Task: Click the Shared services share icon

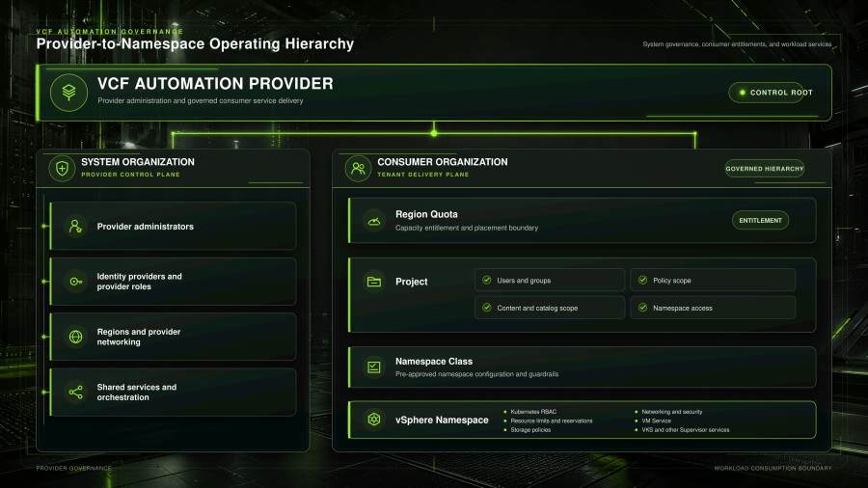Action: point(75,393)
